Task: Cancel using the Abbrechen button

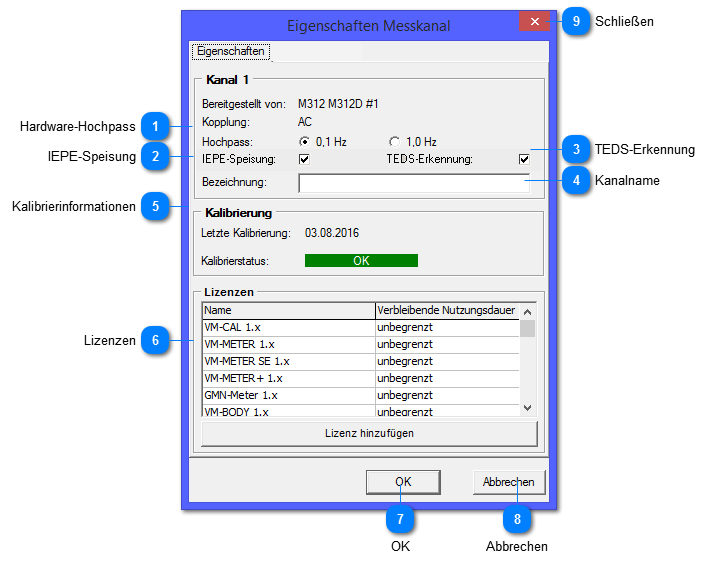Action: (x=508, y=482)
